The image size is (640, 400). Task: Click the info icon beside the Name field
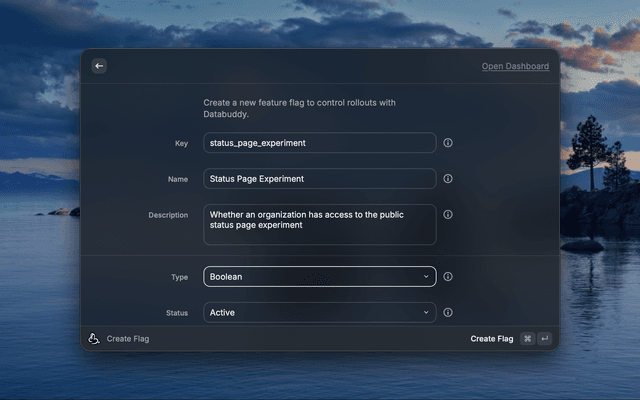point(448,179)
